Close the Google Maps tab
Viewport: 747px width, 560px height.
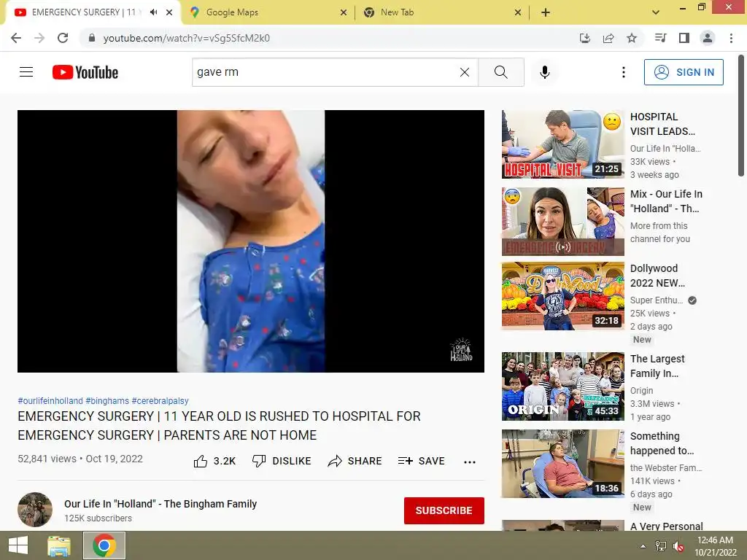(344, 12)
